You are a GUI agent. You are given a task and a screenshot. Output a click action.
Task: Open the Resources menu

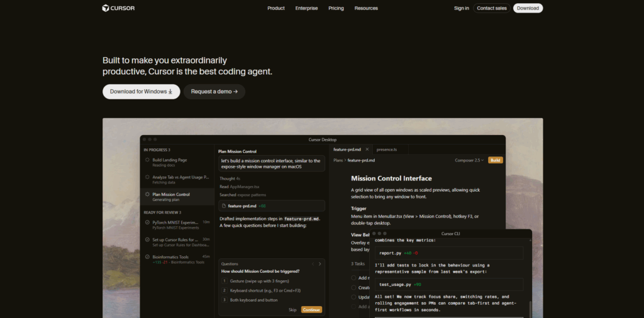click(366, 8)
